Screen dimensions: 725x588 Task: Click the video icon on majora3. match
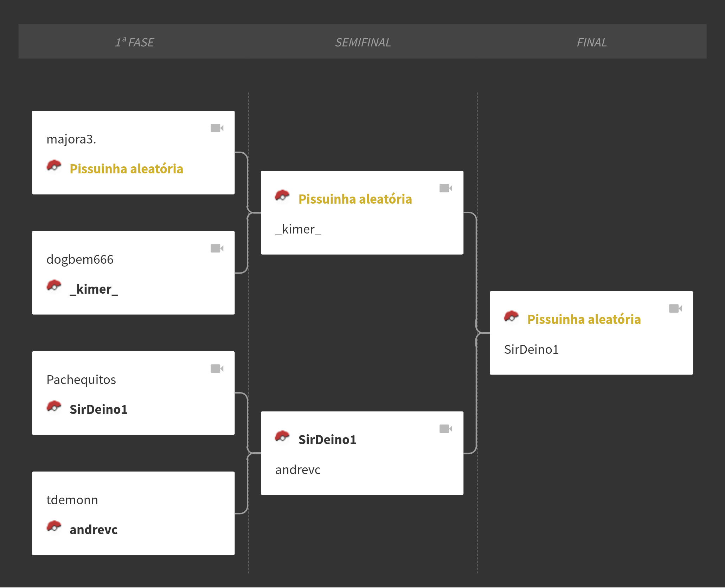pyautogui.click(x=217, y=128)
